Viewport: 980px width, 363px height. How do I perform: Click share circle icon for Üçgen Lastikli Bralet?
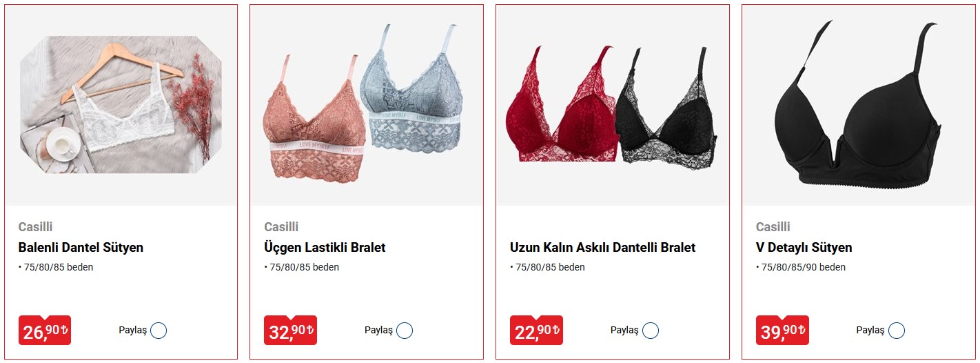click(x=405, y=331)
